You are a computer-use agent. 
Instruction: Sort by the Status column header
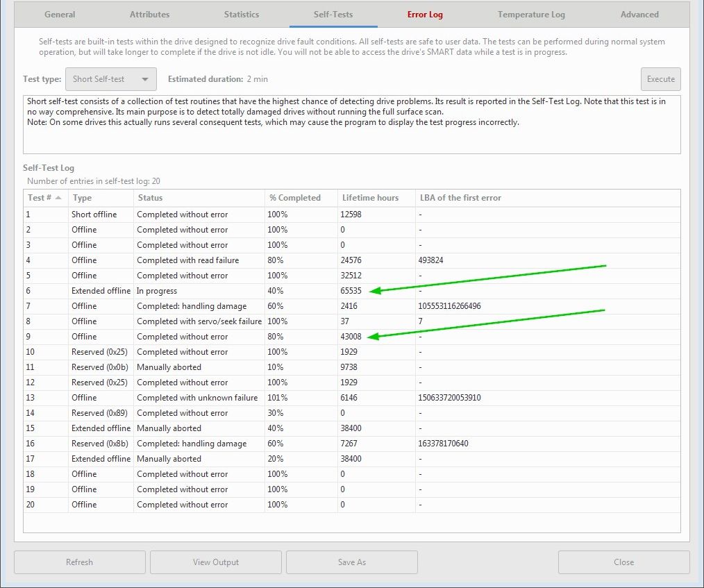point(199,197)
